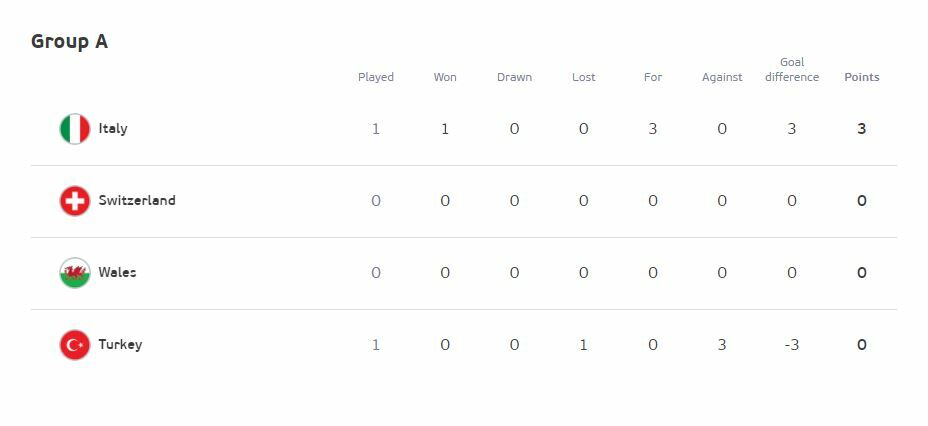Click Italy's points value of 3
The height and width of the screenshot is (426, 928).
click(x=862, y=129)
